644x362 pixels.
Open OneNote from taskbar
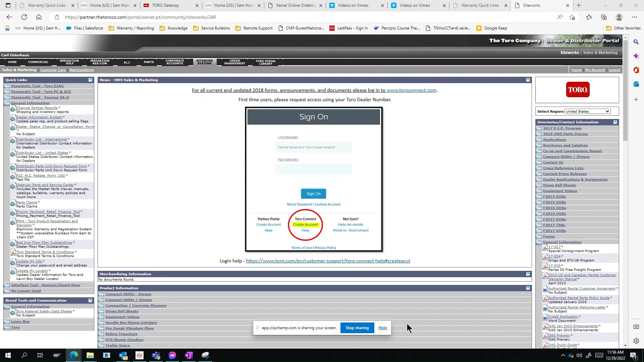(x=189, y=355)
